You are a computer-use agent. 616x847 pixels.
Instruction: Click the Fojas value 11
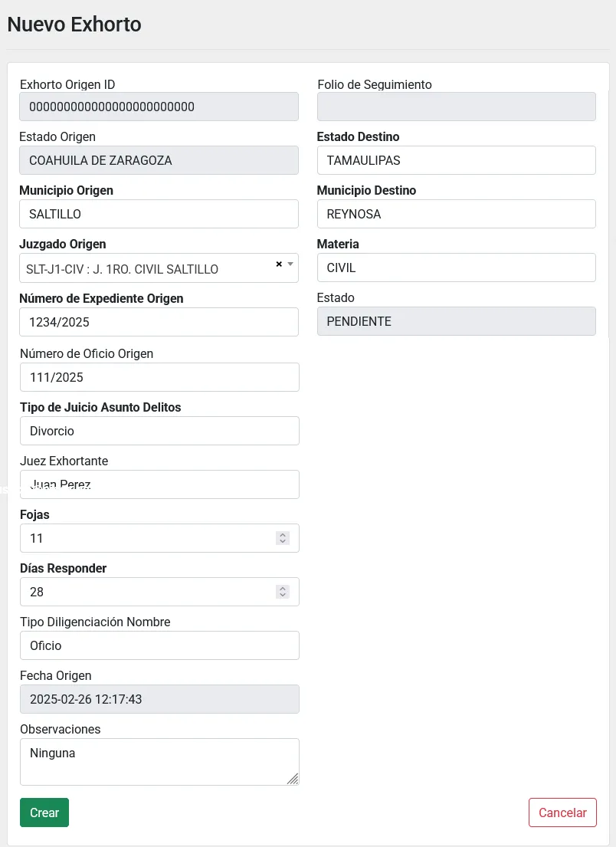[146, 538]
